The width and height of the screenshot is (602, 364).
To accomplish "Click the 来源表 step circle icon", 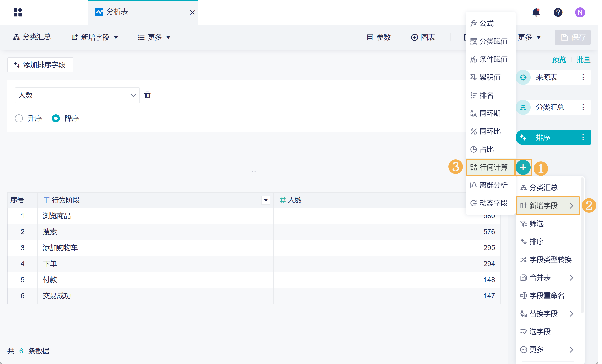I will click(x=523, y=77).
